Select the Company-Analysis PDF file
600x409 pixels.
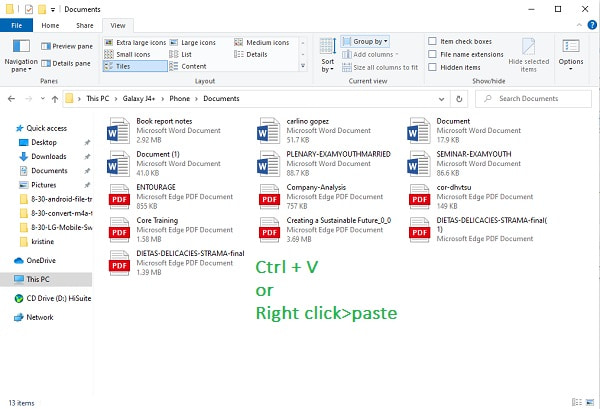(x=320, y=197)
